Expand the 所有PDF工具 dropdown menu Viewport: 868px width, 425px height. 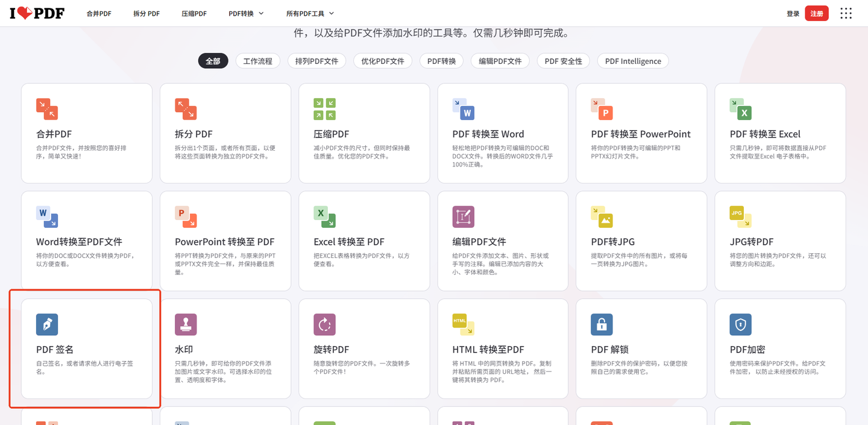pos(310,13)
